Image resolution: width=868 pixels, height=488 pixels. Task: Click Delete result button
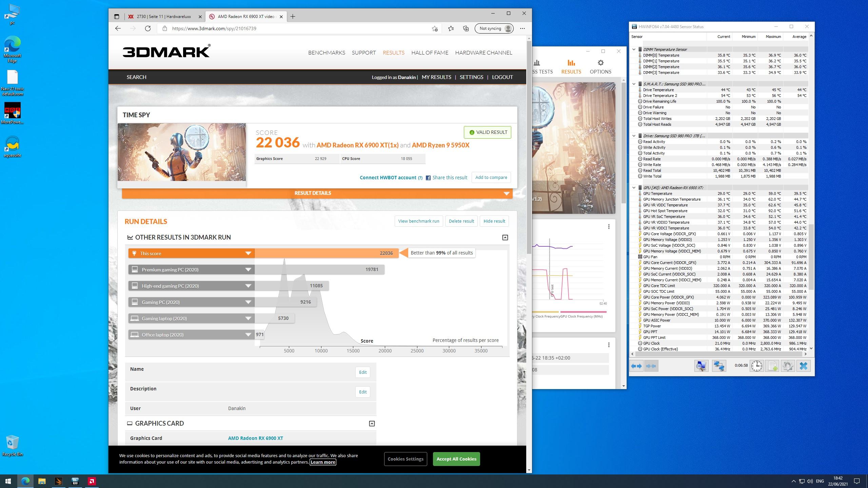pos(461,221)
